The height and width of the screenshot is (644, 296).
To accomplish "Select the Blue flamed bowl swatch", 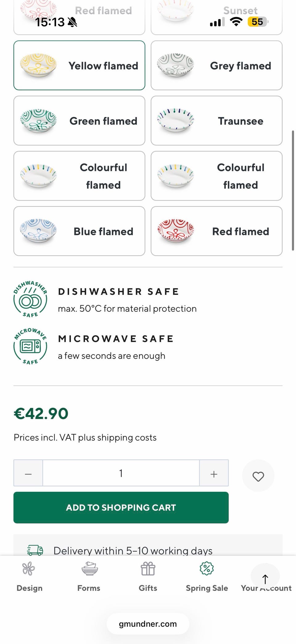I will 39,231.
